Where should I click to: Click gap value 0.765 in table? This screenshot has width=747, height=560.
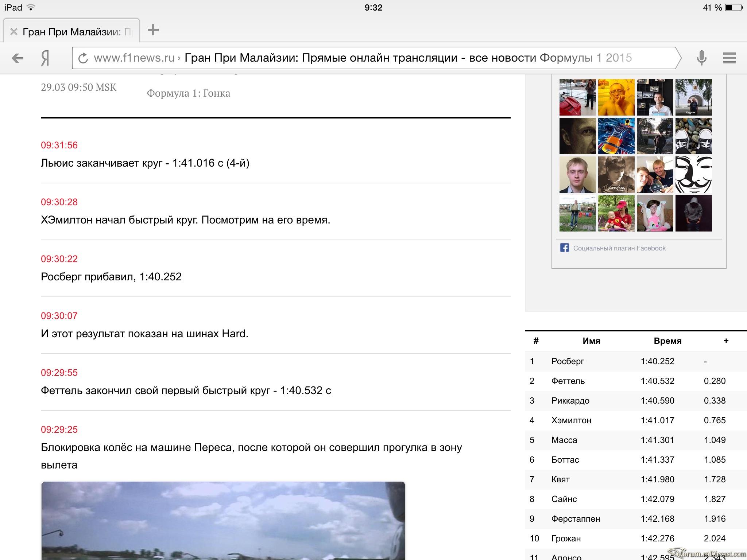point(715,420)
